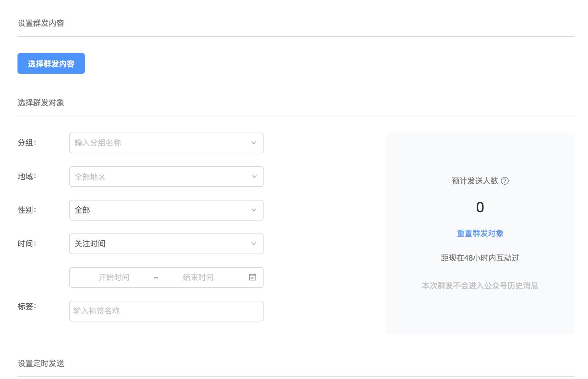Open the calendar icon in date range
Image resolution: width=588 pixels, height=379 pixels.
click(x=253, y=277)
